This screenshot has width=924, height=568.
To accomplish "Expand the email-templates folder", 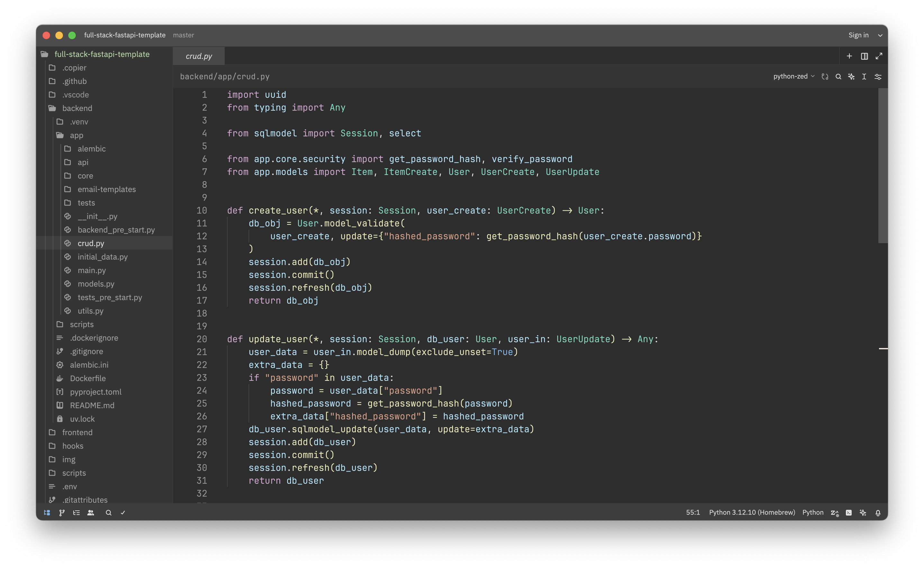I will point(104,189).
